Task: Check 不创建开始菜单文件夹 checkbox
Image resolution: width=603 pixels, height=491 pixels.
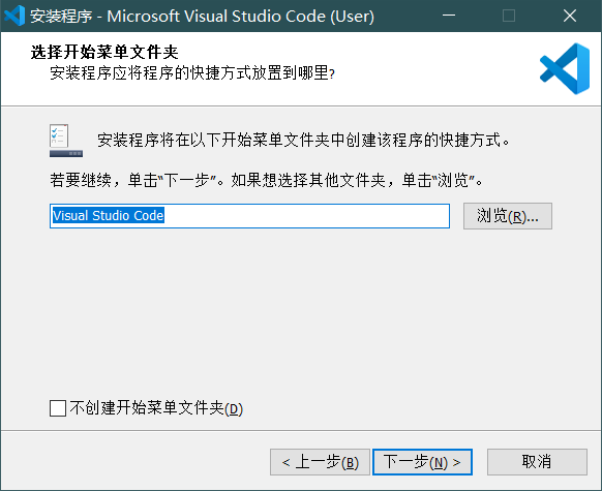Action: click(58, 408)
